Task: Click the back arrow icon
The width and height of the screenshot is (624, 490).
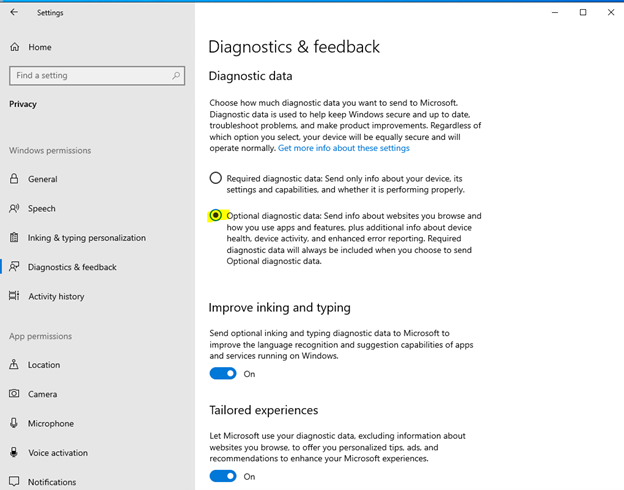Action: (14, 12)
